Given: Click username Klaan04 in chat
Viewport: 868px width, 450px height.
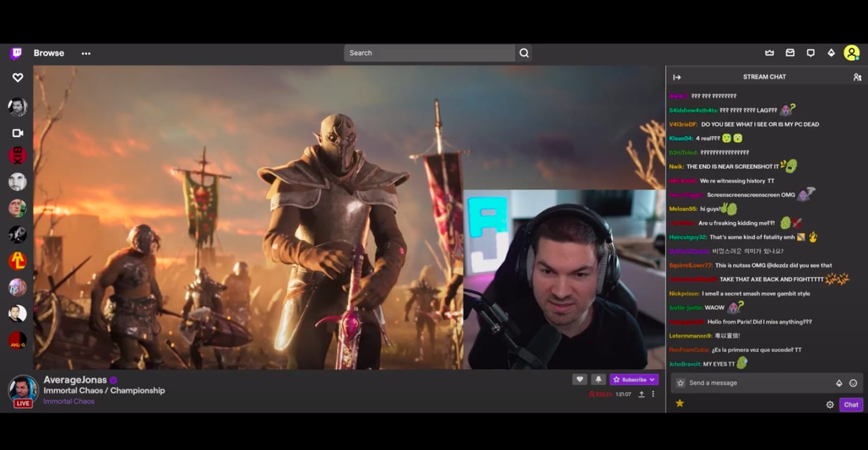Looking at the screenshot, I should tap(681, 139).
